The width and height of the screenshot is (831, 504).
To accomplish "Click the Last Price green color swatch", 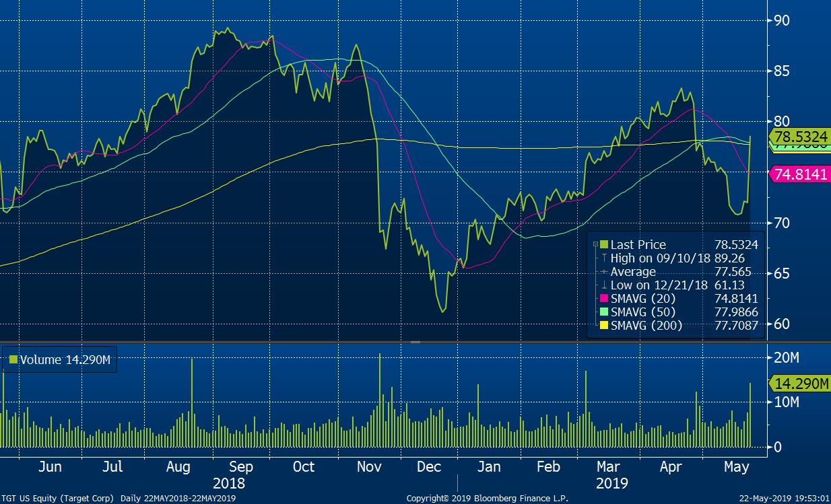I will (603, 245).
